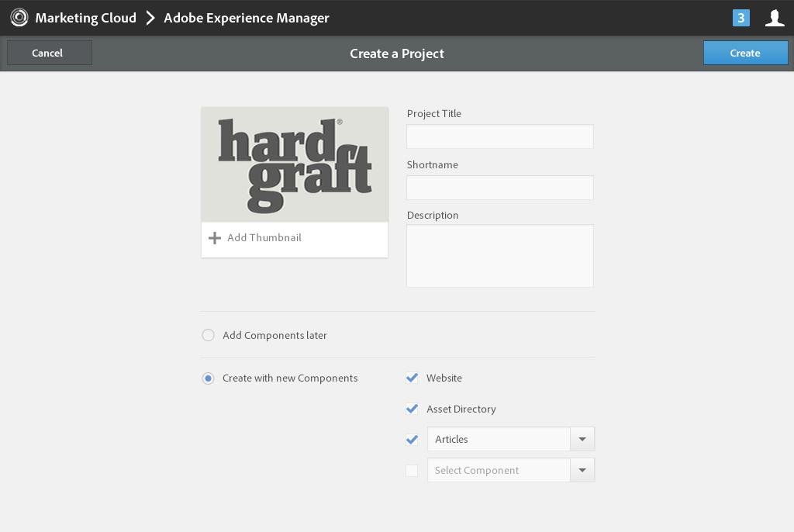794x532 pixels.
Task: Toggle the checkbox beside Articles dropdown
Action: coord(412,440)
